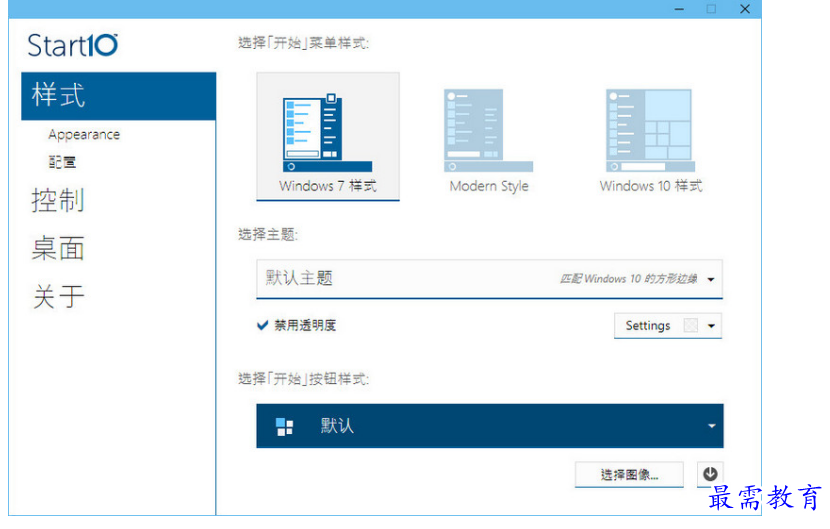Expand the 默认 start button style dropdown

tap(490, 426)
